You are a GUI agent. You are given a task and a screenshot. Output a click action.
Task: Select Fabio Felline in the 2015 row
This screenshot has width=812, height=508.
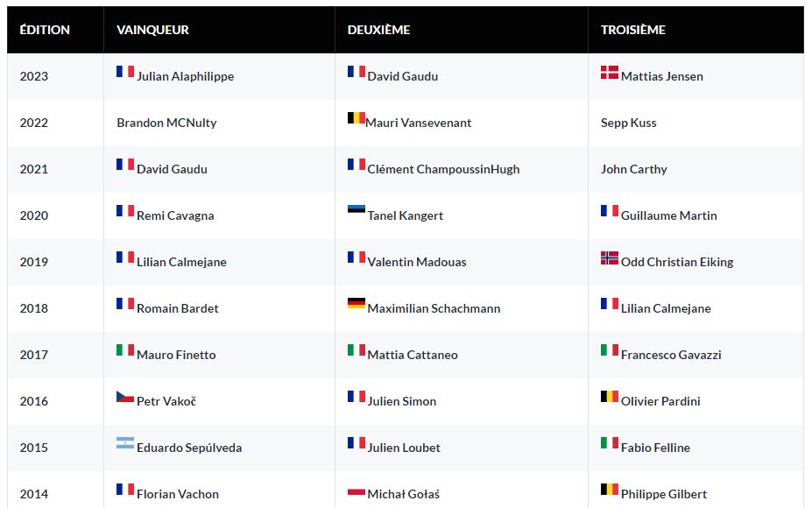(655, 448)
